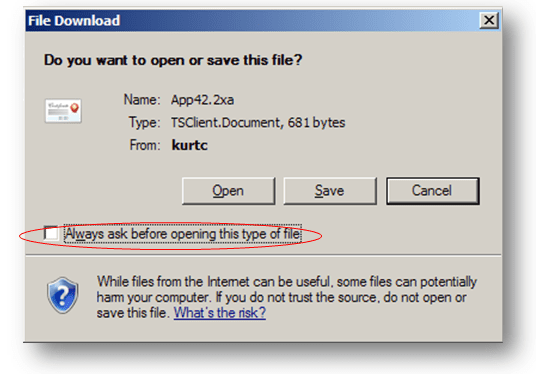Click the TSClient document file icon

63,111
